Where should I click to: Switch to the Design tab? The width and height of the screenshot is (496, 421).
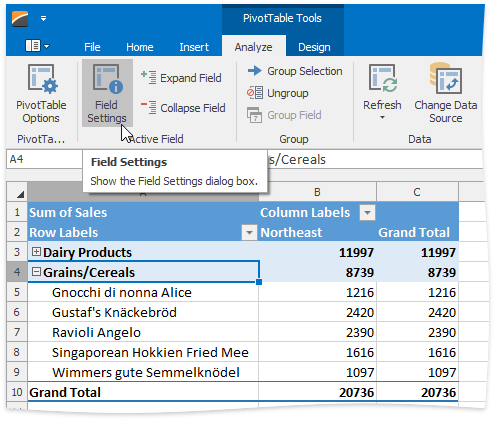(314, 47)
